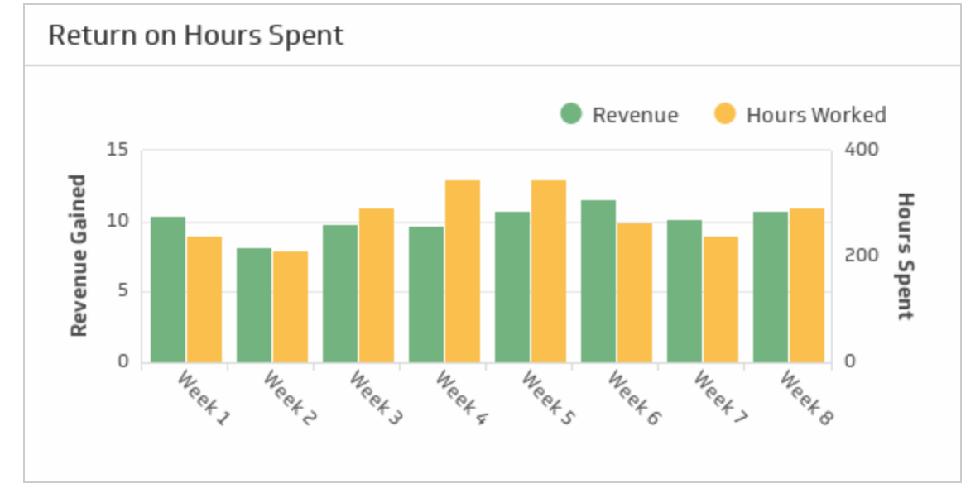The width and height of the screenshot is (980, 493).
Task: Select the Week 5 Hours Worked bar
Action: point(549,271)
